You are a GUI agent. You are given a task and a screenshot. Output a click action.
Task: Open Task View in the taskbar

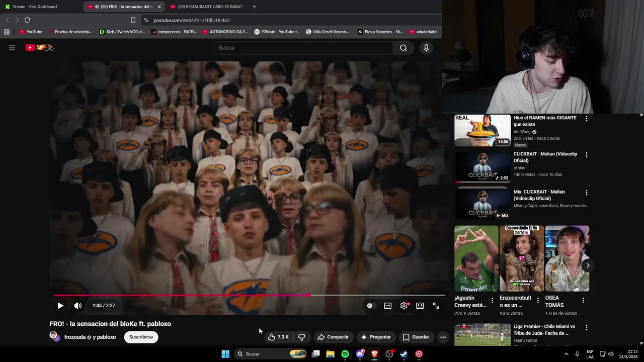[x=316, y=354]
